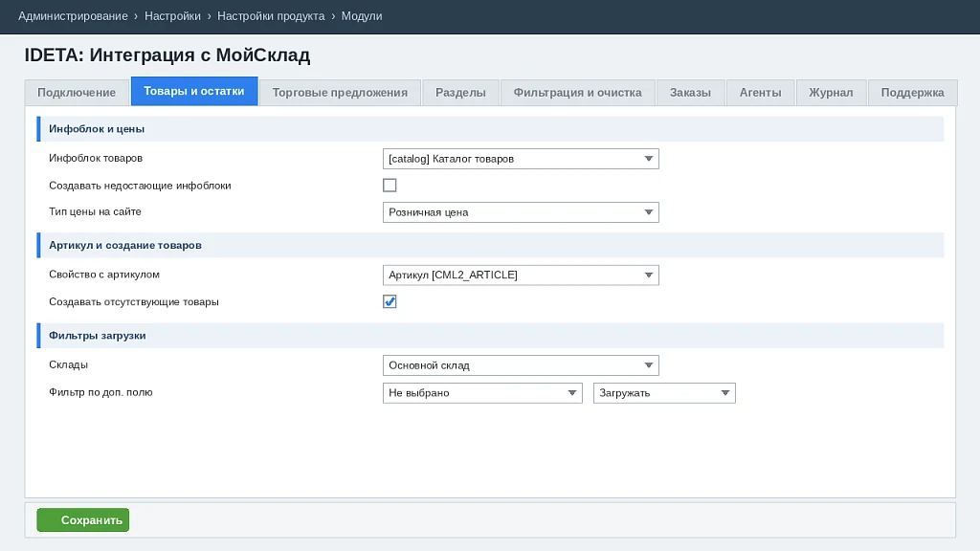Open the Загружать action dropdown
Image resolution: width=980 pixels, height=551 pixels.
pos(664,393)
